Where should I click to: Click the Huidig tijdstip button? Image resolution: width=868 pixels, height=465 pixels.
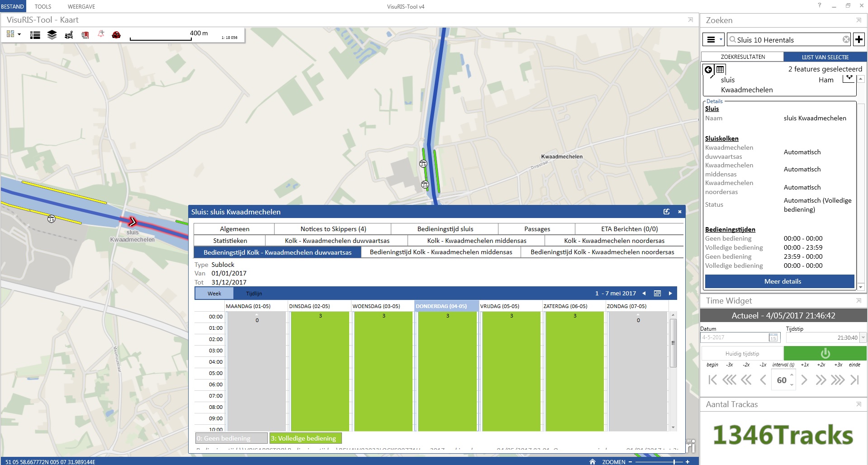coord(742,353)
